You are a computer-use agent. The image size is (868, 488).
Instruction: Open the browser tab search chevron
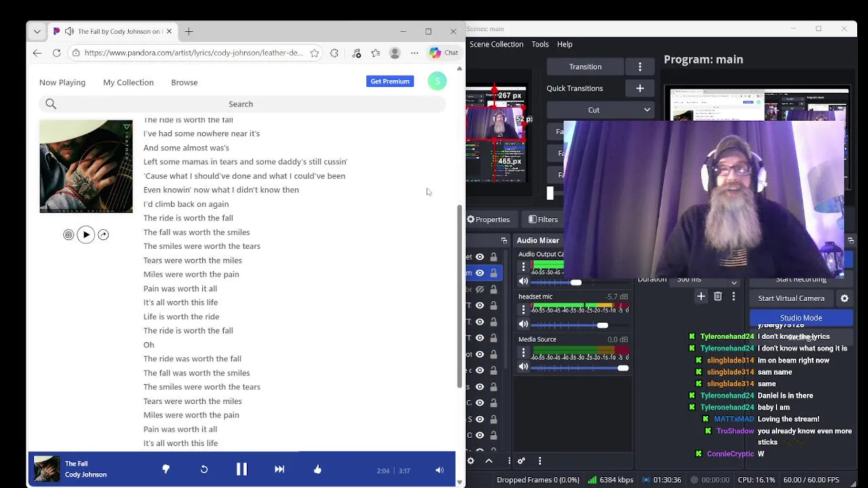[37, 31]
